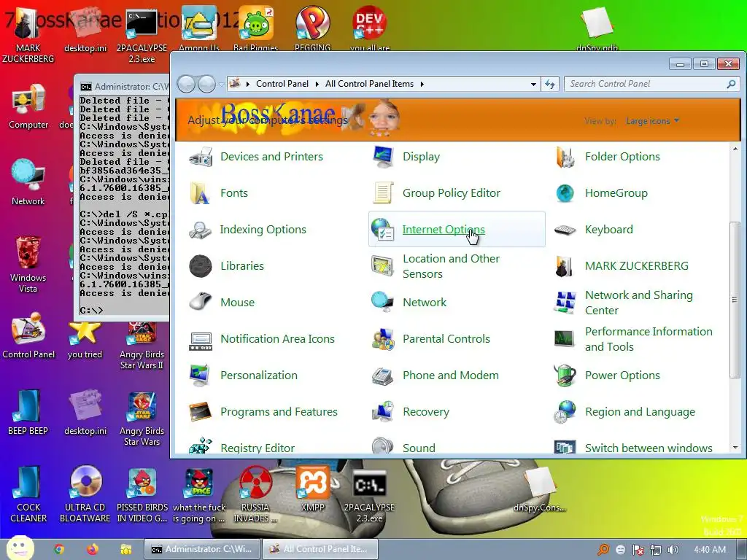747x560 pixels.
Task: Click the Back navigation button
Action: (x=186, y=85)
